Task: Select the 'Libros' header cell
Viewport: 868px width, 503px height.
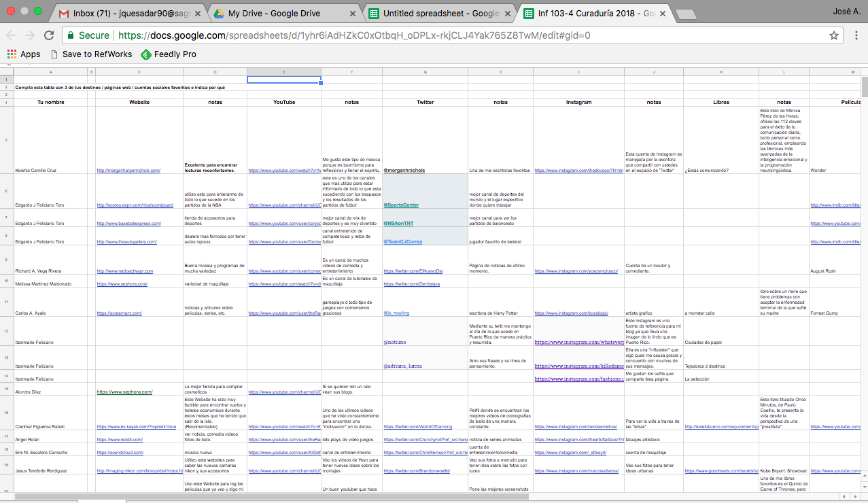Action: 721,103
